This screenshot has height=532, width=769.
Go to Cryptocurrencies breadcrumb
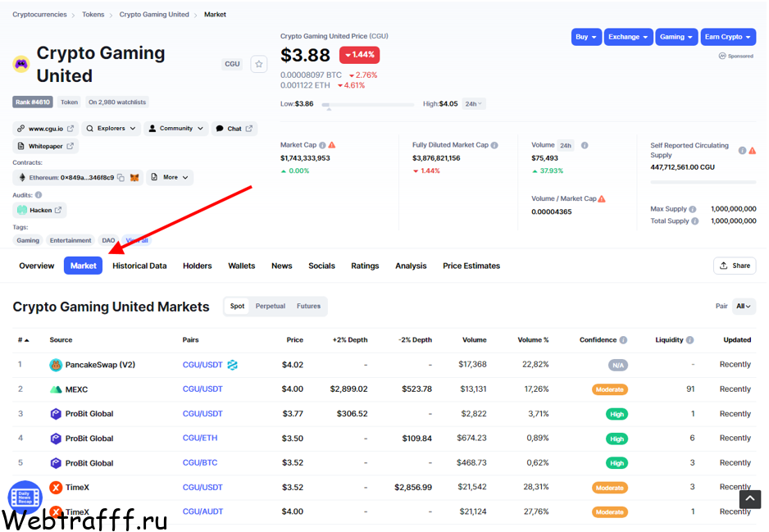point(39,14)
